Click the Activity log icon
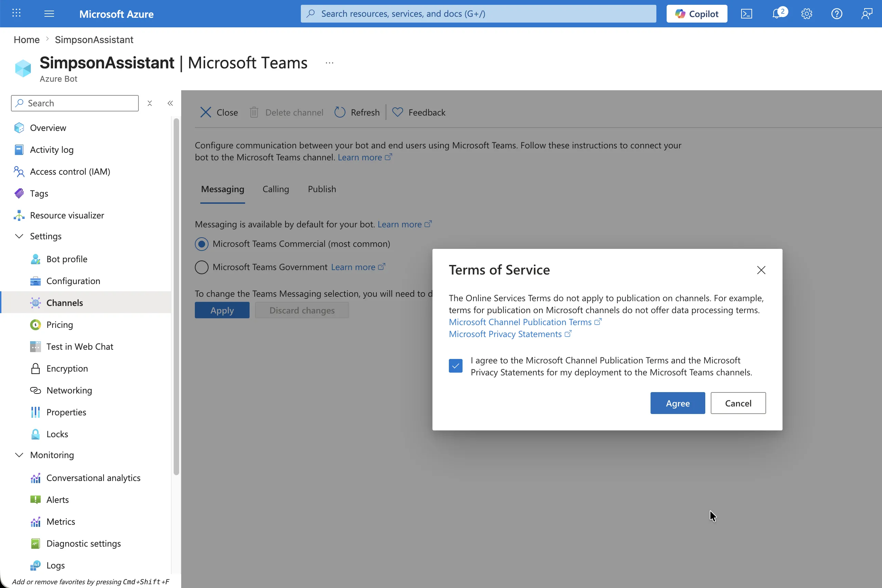The height and width of the screenshot is (588, 882). (x=19, y=150)
